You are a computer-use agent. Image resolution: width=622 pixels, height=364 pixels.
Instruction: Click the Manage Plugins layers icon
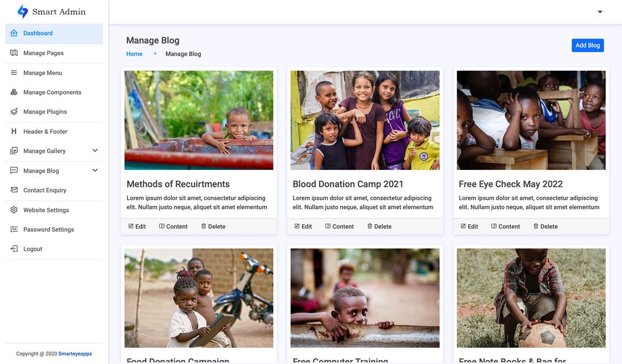click(14, 112)
